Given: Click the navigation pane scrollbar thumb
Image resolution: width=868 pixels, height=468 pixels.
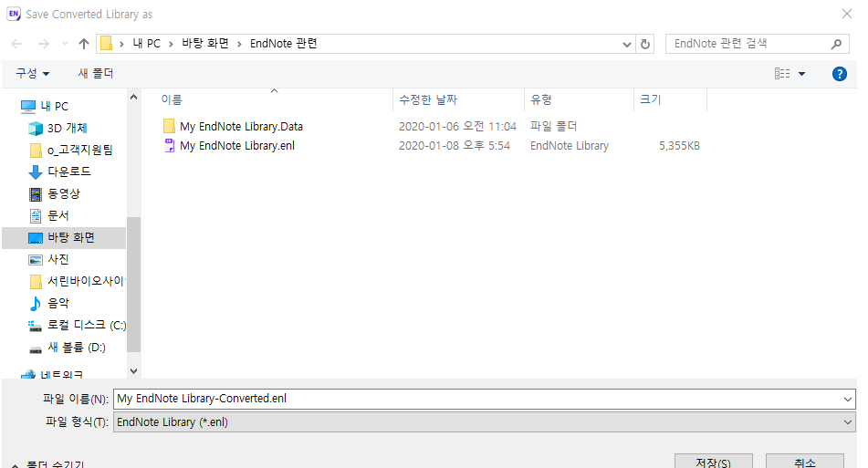Looking at the screenshot, I should click(x=133, y=285).
